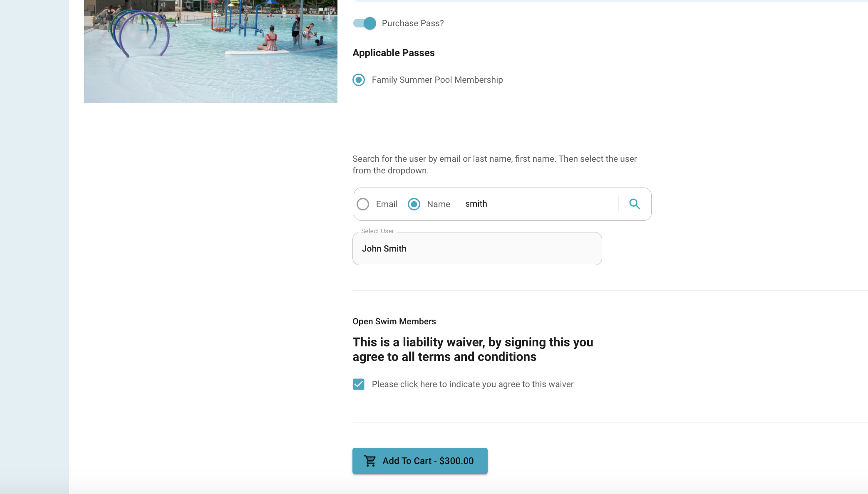The height and width of the screenshot is (494, 868).
Task: Click the Name label next to radio
Action: [x=439, y=204]
